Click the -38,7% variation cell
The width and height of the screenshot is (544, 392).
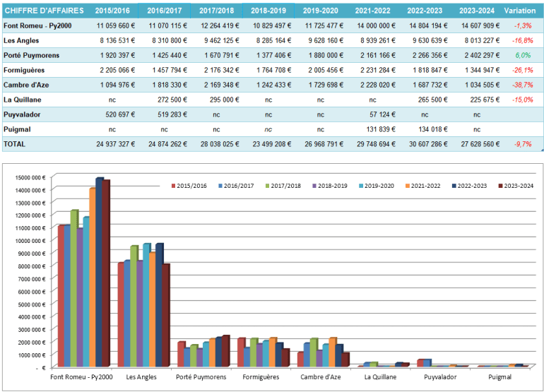pyautogui.click(x=521, y=84)
